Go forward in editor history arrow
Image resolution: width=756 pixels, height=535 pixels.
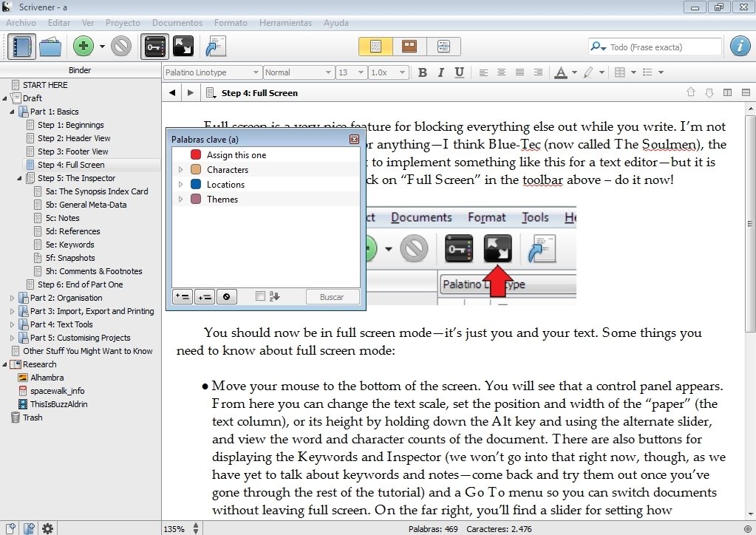pos(191,92)
